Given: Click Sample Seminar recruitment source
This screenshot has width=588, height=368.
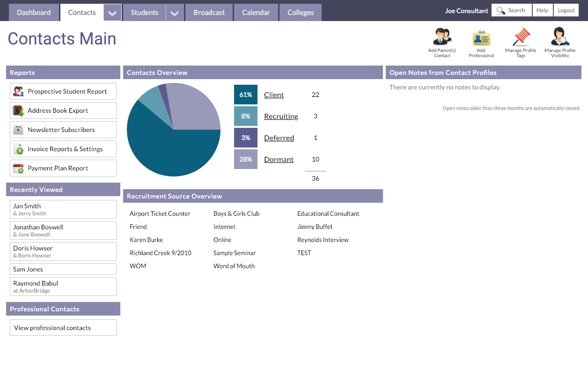Looking at the screenshot, I should pos(235,253).
